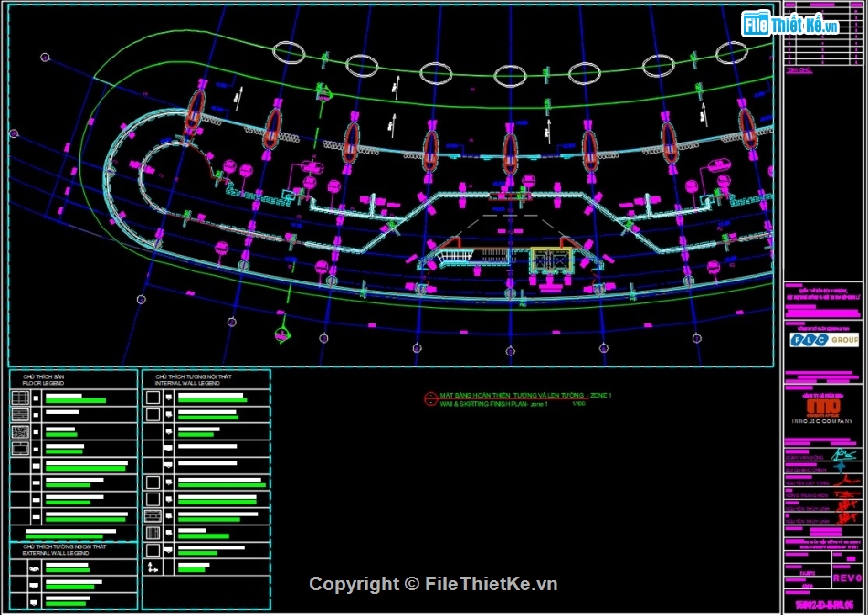Select the drawing number at title block bottom
Image resolution: width=868 pixels, height=615 pixels.
[822, 605]
